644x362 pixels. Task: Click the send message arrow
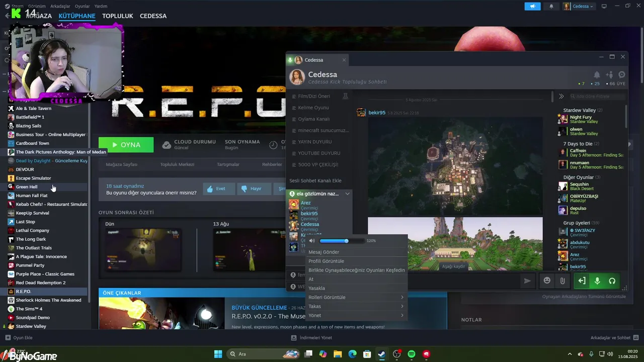tap(527, 281)
